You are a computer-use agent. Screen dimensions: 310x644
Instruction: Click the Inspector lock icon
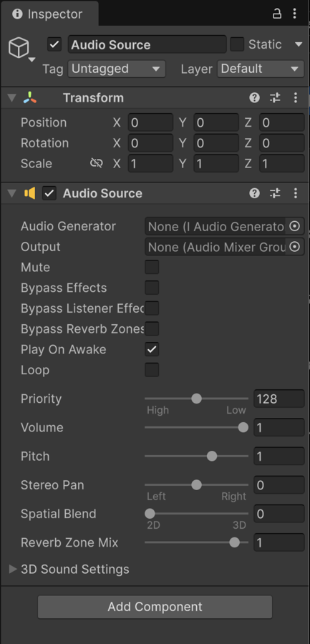click(x=276, y=14)
